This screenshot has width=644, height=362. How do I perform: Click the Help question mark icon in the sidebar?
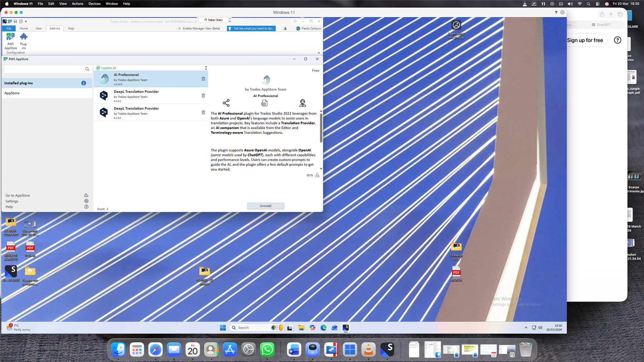point(86,207)
